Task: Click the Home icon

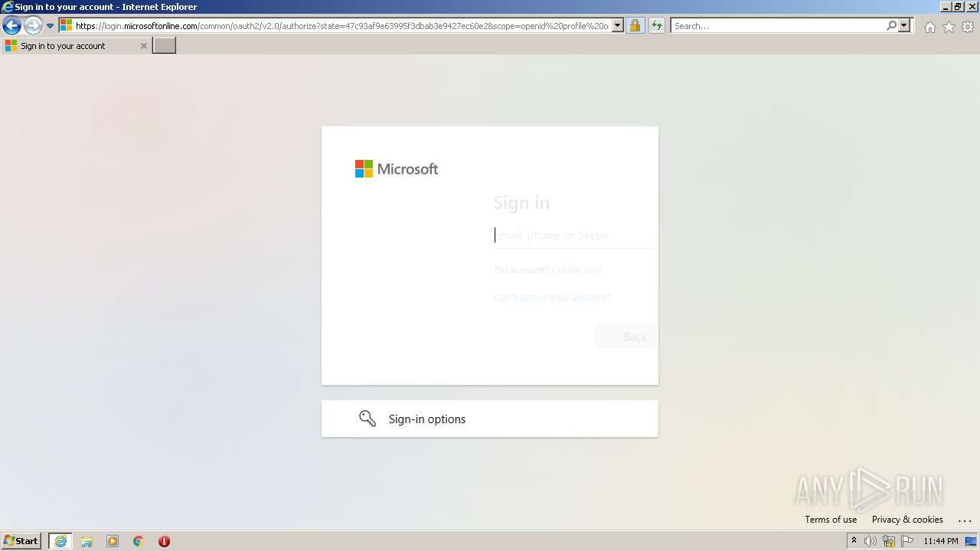Action: coord(929,27)
